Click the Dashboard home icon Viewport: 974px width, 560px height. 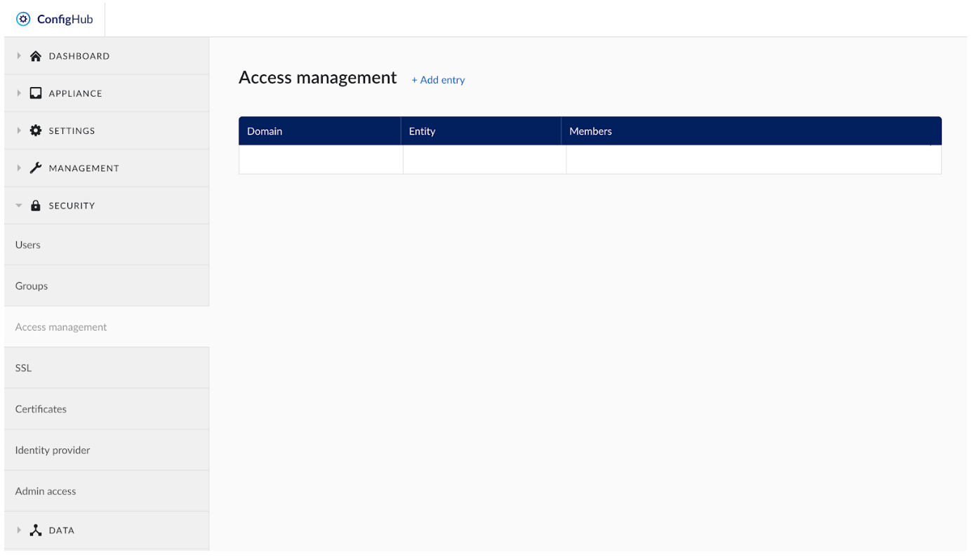[36, 55]
